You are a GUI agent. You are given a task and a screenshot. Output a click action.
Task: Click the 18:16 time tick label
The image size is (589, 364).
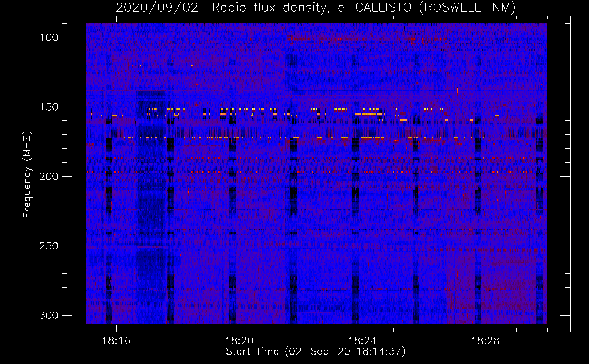tap(116, 341)
